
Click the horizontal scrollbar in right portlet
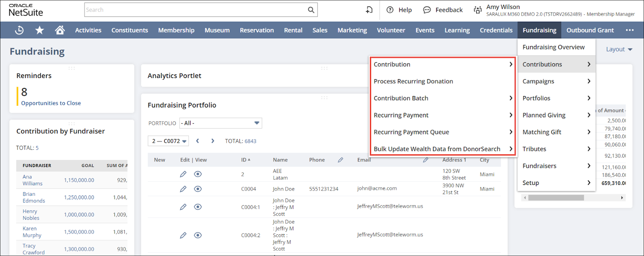[x=555, y=198]
